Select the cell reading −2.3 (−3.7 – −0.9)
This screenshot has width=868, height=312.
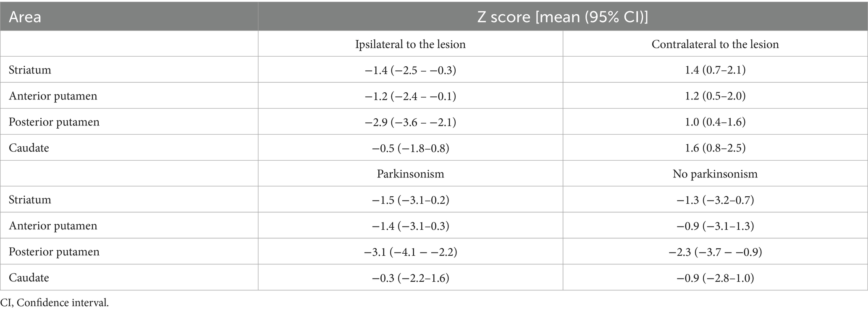pos(715,252)
